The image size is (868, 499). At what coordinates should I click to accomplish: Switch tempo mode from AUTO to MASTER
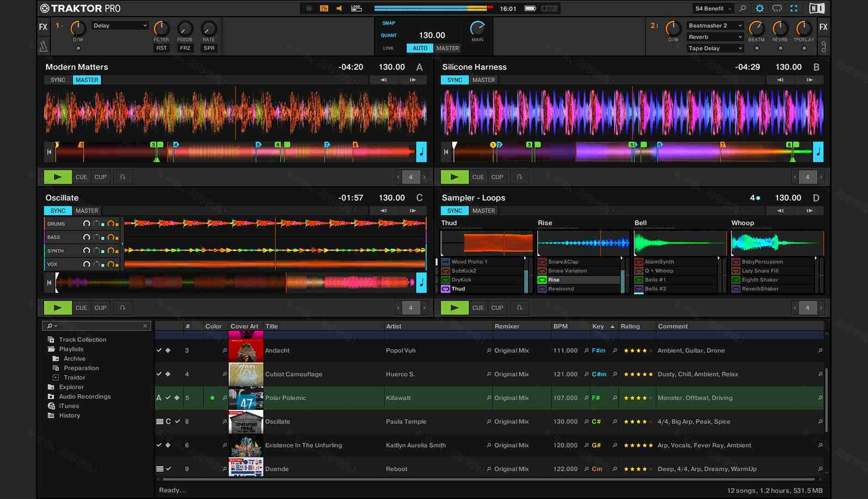point(447,48)
